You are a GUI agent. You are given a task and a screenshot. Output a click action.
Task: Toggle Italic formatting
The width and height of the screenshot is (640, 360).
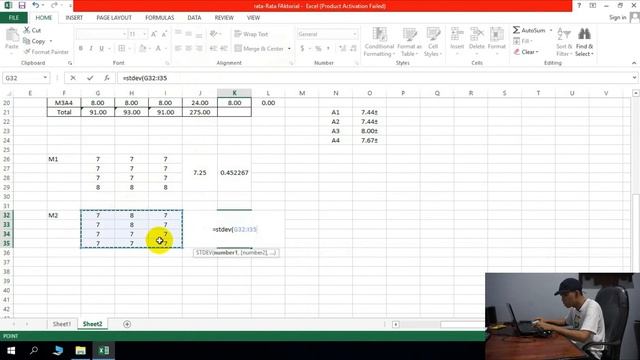click(91, 49)
